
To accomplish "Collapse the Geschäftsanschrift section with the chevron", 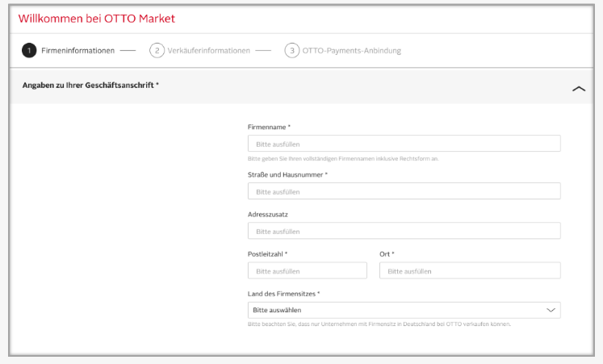I will (x=579, y=89).
